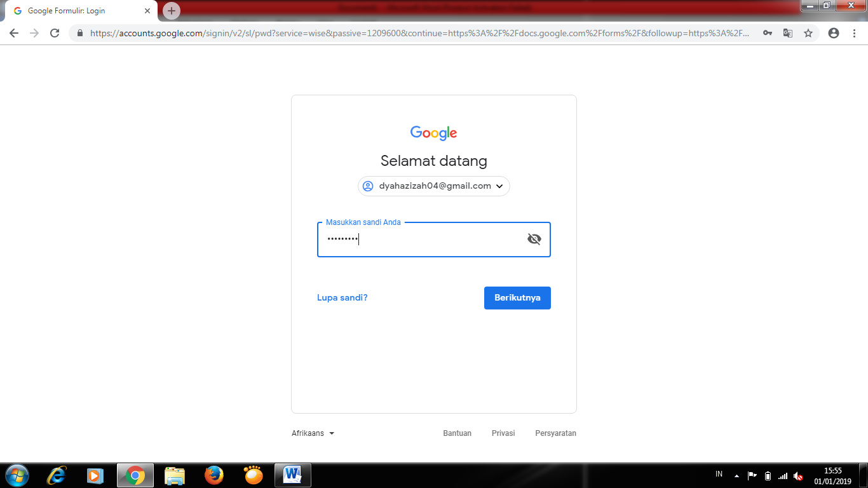This screenshot has width=868, height=488.
Task: Open the Lupa sandi? link
Action: pyautogui.click(x=342, y=297)
